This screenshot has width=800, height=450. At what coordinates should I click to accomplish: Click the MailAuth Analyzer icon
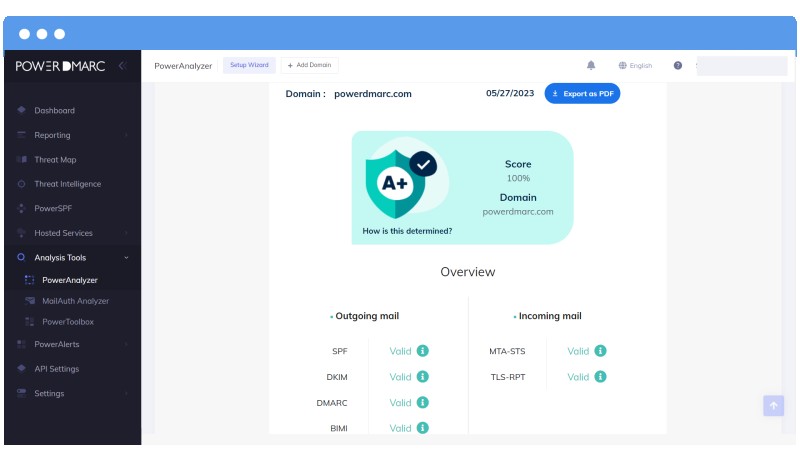30,301
